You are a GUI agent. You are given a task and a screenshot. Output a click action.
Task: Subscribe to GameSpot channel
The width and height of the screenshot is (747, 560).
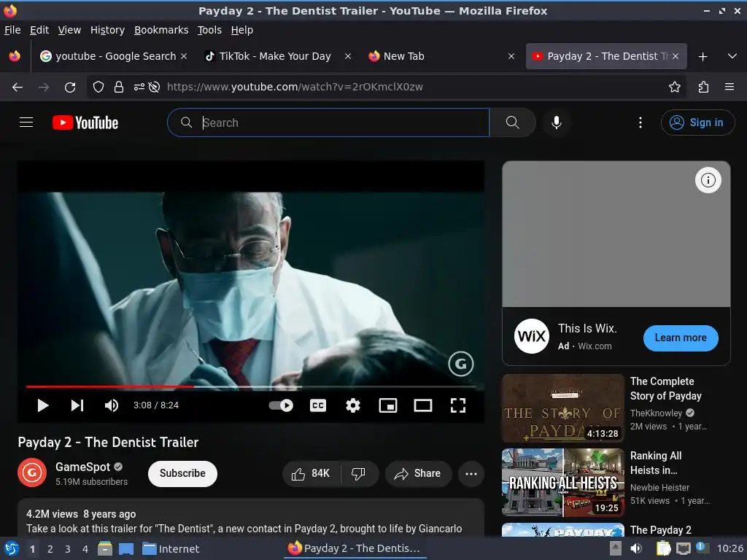click(182, 473)
